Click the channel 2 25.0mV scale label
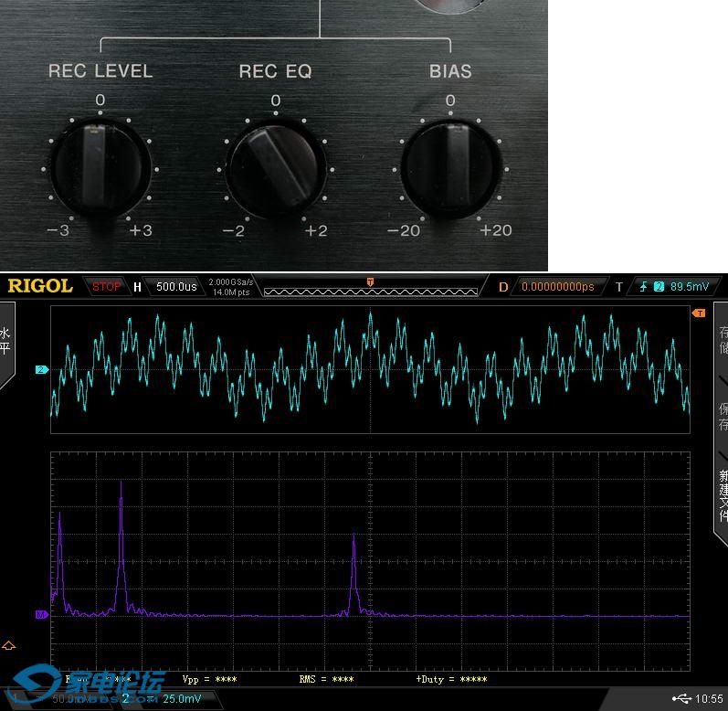This screenshot has height=711, width=728. (x=182, y=699)
